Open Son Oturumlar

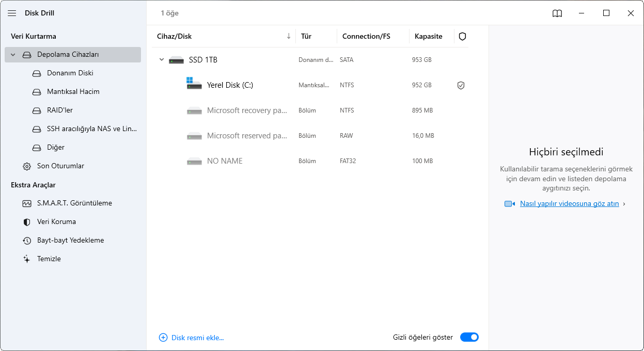click(x=60, y=166)
